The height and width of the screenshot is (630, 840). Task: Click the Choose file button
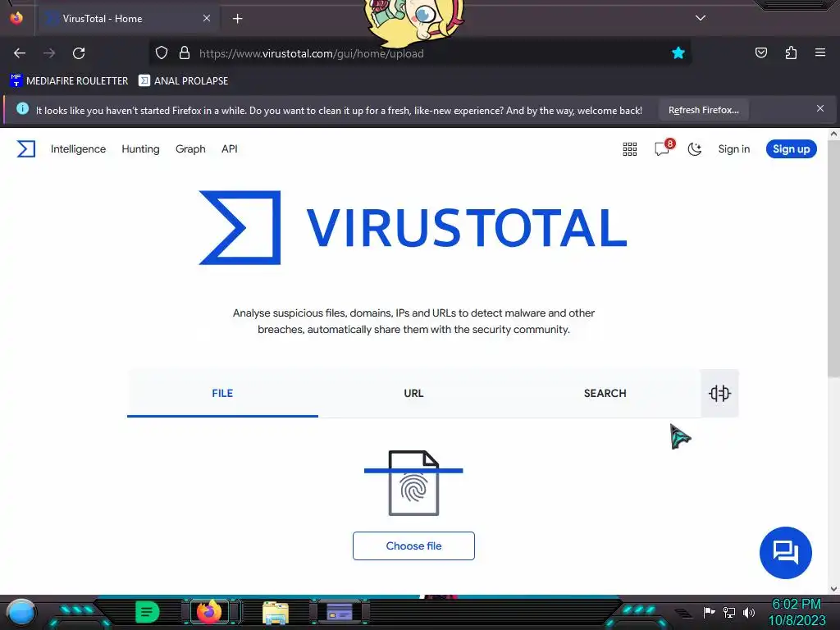click(413, 546)
